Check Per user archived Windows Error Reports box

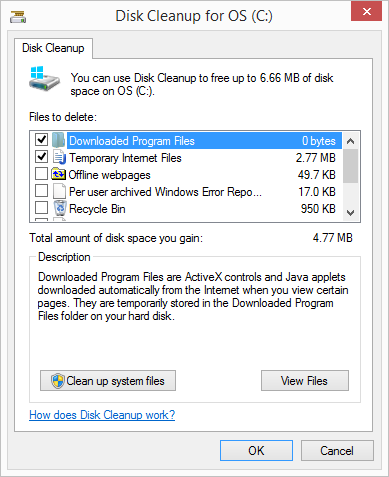pyautogui.click(x=41, y=191)
